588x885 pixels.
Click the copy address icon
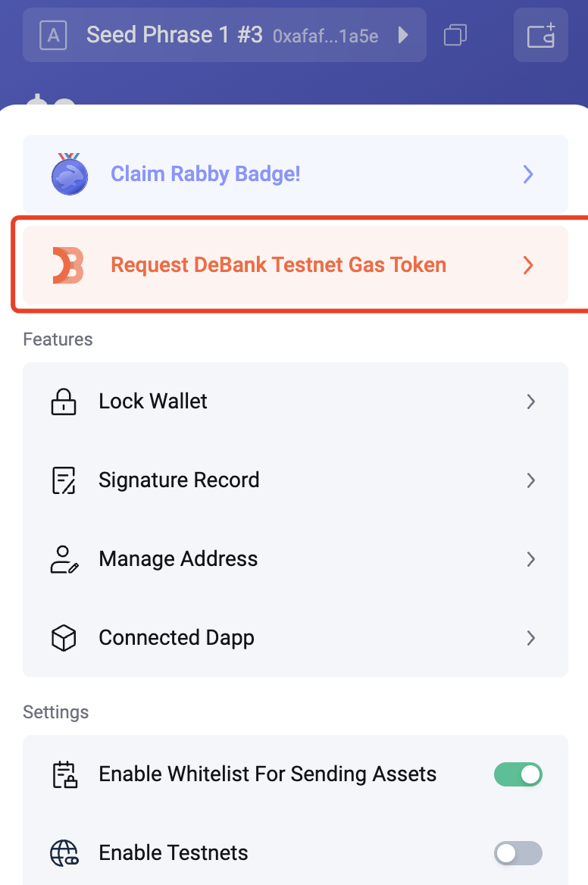(455, 35)
